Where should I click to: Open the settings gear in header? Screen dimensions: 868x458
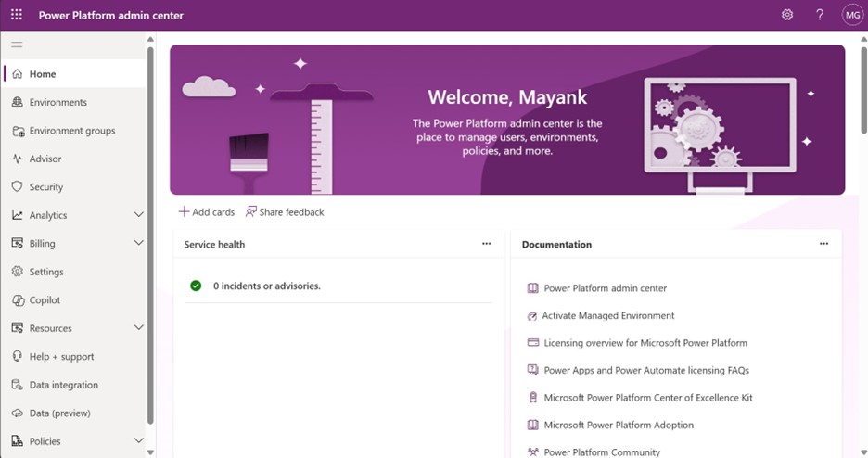tap(787, 15)
